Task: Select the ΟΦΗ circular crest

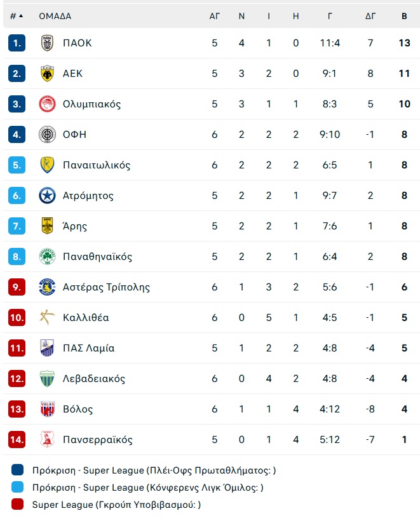Action: click(x=47, y=135)
